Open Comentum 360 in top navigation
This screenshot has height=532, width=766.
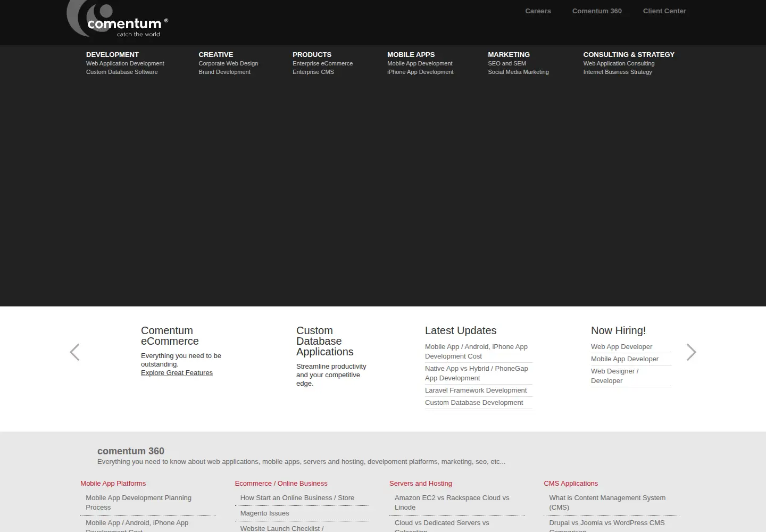tap(597, 11)
